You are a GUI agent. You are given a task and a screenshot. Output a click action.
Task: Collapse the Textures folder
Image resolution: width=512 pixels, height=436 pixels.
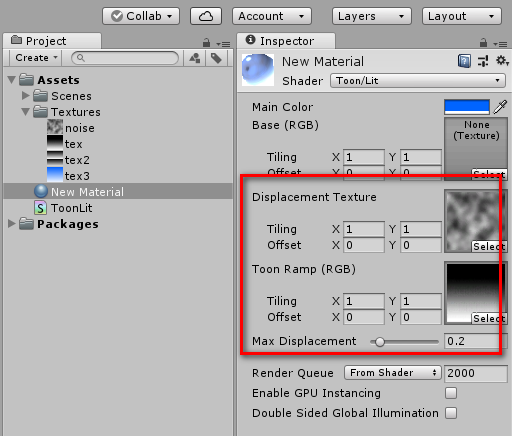coord(26,112)
